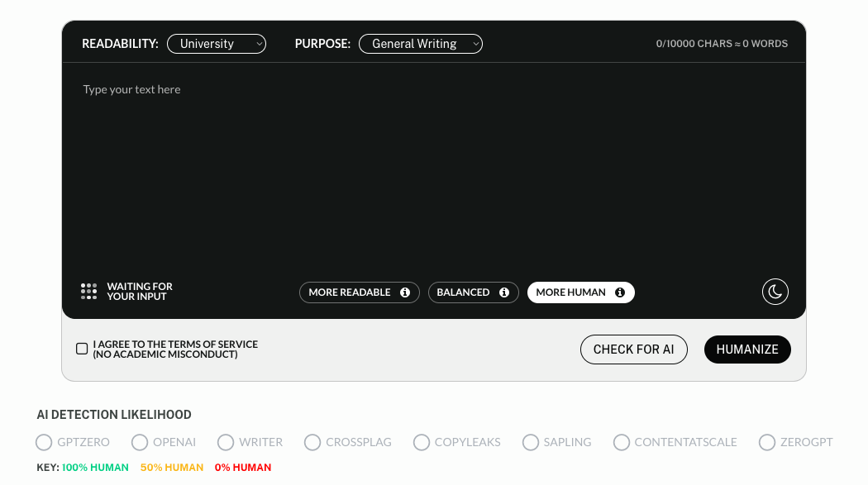The image size is (868, 485).
Task: Click the '100% HUMAN' key label
Action: tap(95, 468)
